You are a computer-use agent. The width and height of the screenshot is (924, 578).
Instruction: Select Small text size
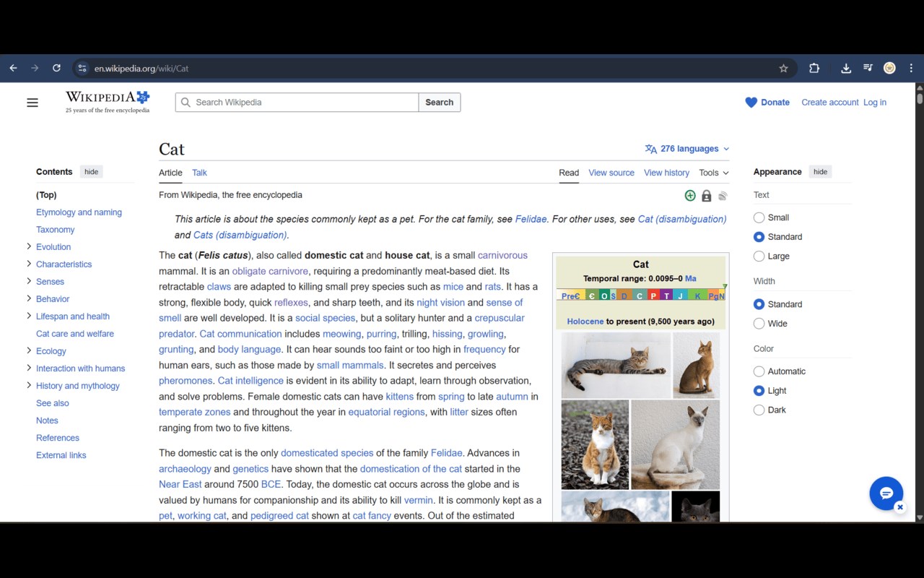(x=759, y=217)
